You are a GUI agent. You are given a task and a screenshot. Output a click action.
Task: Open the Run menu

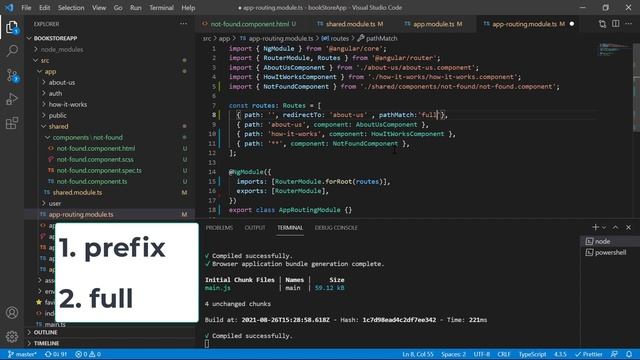(136, 7)
